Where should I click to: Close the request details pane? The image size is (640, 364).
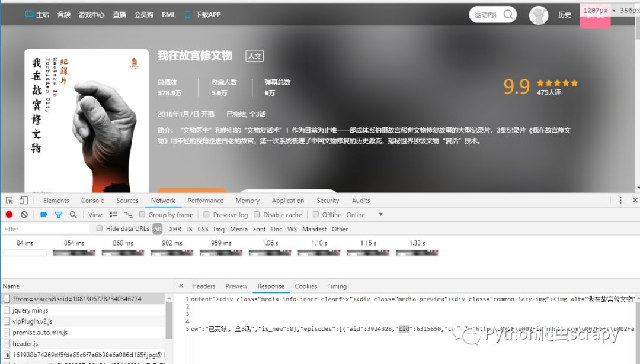[x=181, y=286]
